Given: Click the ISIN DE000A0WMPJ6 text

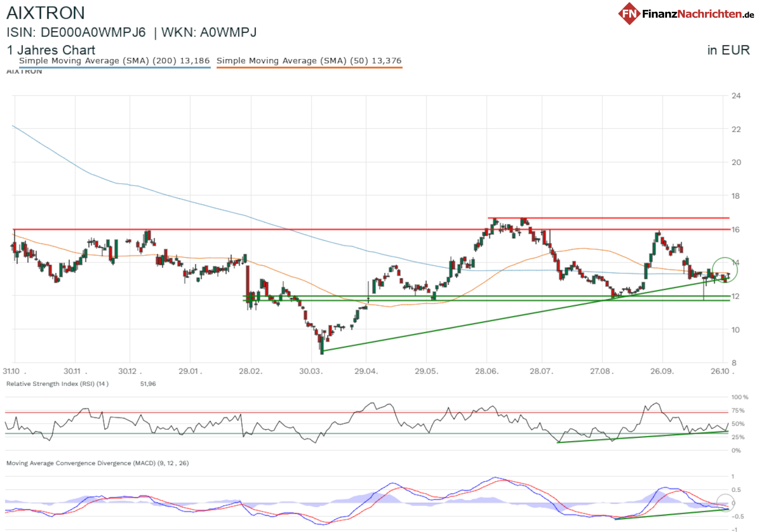Looking at the screenshot, I should pos(76,33).
